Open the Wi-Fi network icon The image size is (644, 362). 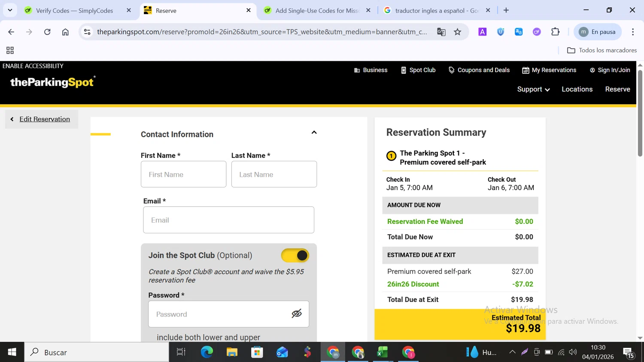click(561, 352)
